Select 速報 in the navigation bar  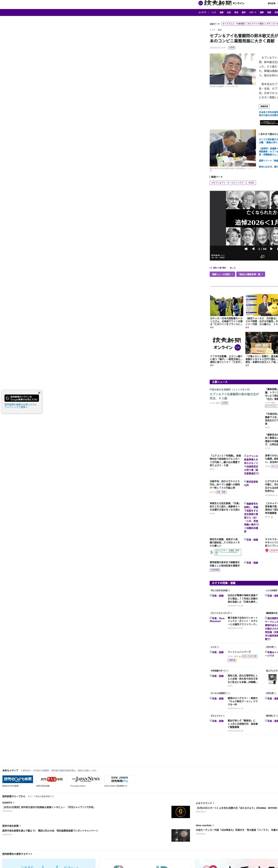221,12
